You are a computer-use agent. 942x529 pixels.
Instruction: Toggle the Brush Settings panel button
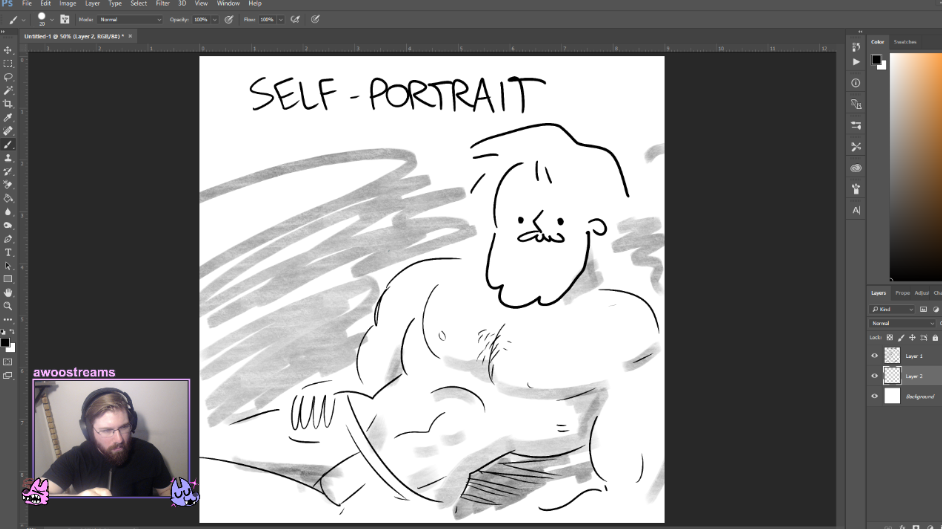click(65, 19)
